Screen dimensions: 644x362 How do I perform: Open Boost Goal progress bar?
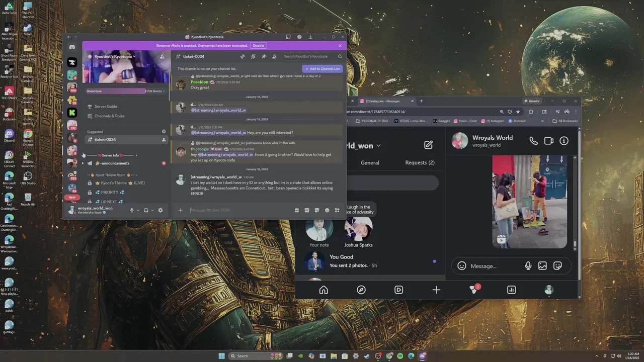point(125,91)
